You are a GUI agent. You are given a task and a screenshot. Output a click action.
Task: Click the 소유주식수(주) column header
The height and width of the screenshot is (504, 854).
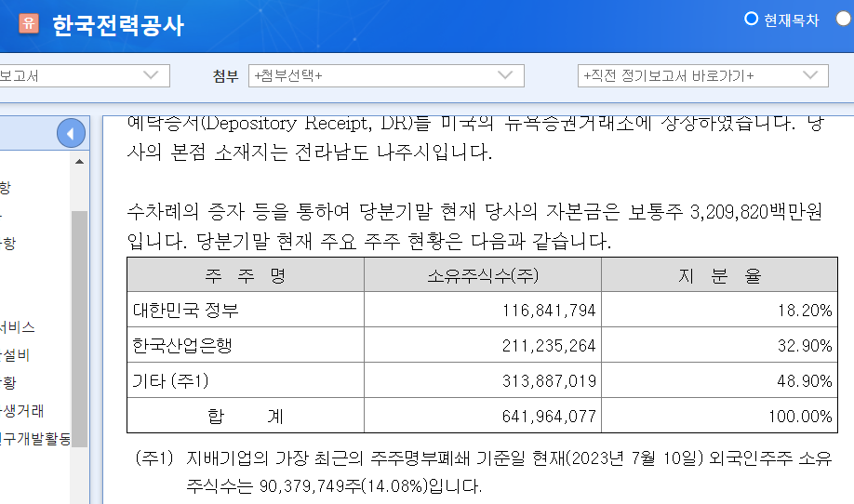click(483, 275)
